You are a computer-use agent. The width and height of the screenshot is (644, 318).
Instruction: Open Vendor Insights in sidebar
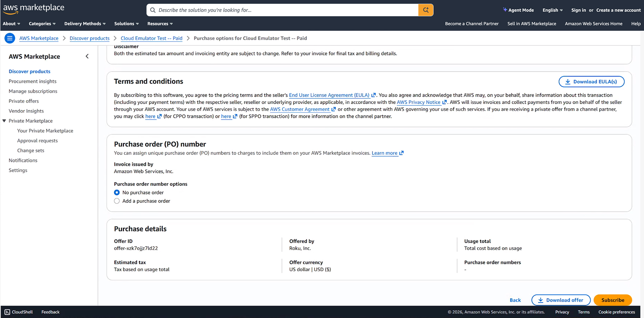click(x=26, y=111)
